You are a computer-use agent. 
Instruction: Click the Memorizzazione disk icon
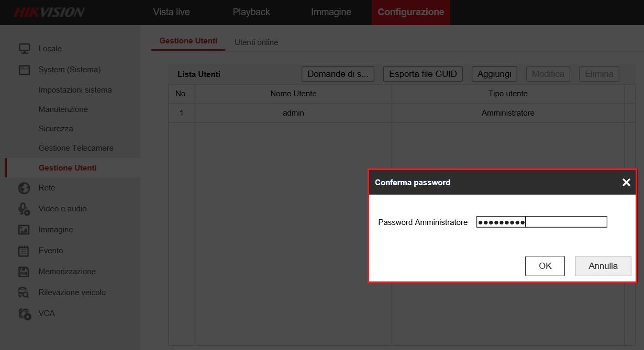click(x=24, y=272)
